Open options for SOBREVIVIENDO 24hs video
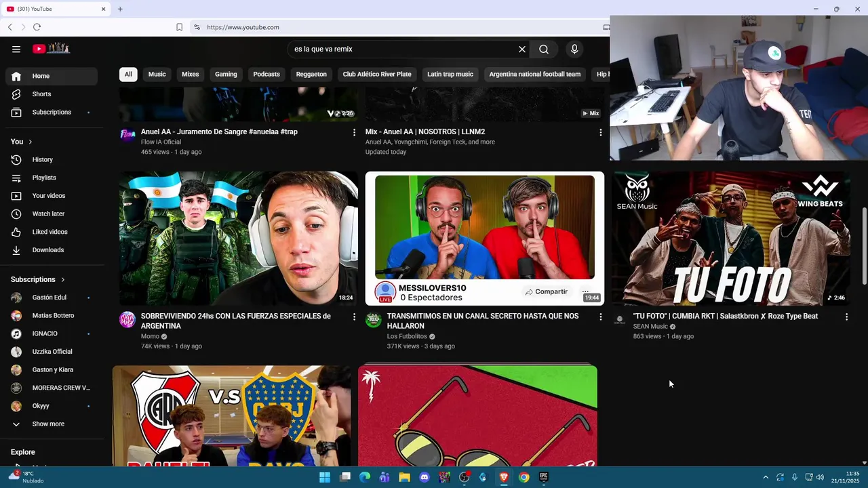Viewport: 868px width, 488px height. pyautogui.click(x=354, y=317)
